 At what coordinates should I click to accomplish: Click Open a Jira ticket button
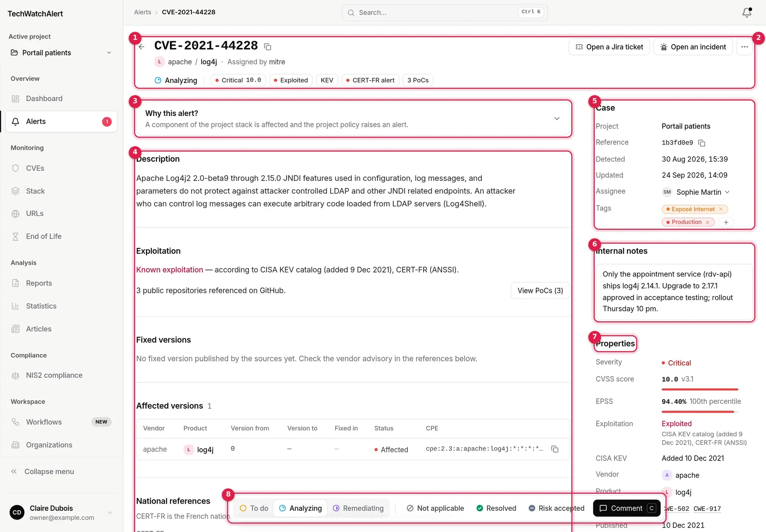point(609,47)
